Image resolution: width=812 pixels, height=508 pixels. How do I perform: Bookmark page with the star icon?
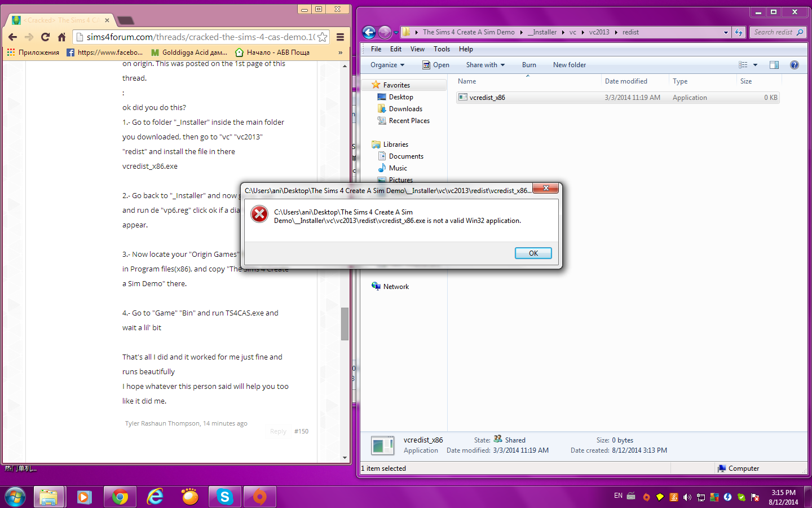(x=322, y=37)
